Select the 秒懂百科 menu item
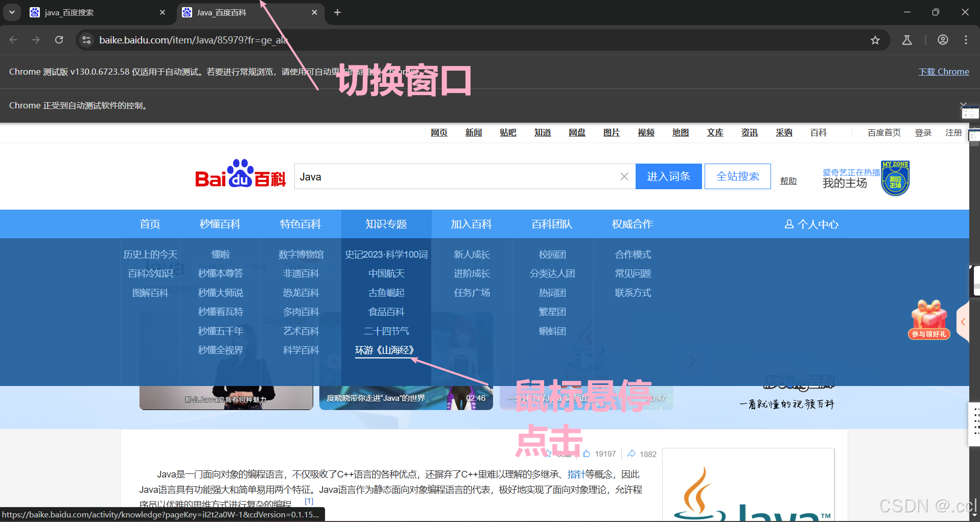The width and height of the screenshot is (980, 522). pyautogui.click(x=220, y=224)
